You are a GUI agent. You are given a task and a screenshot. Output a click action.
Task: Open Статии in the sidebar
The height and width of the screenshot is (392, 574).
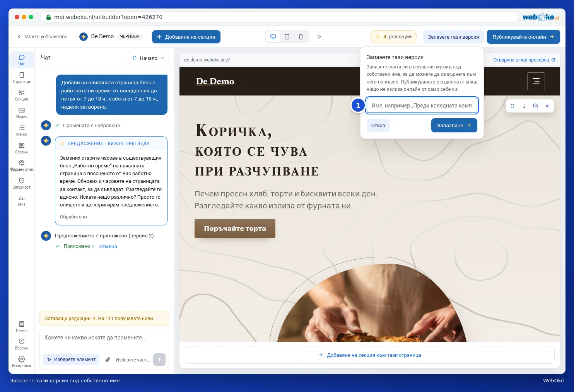coord(21,148)
